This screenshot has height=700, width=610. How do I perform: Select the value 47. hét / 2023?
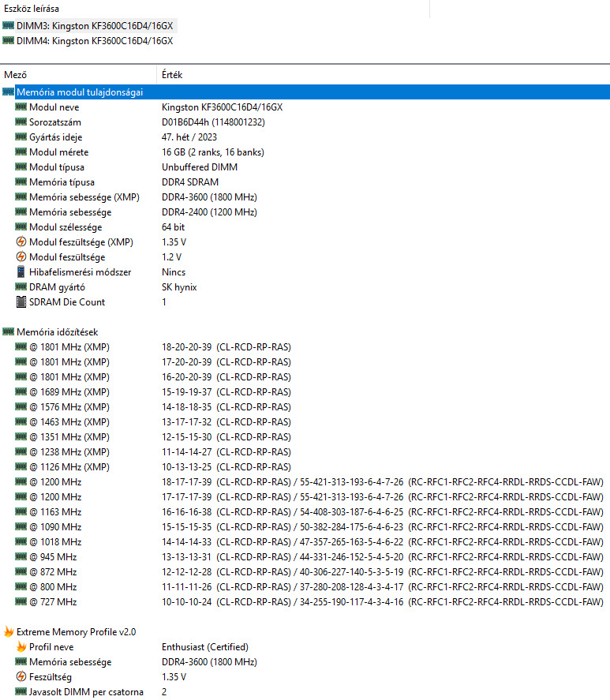(x=189, y=137)
